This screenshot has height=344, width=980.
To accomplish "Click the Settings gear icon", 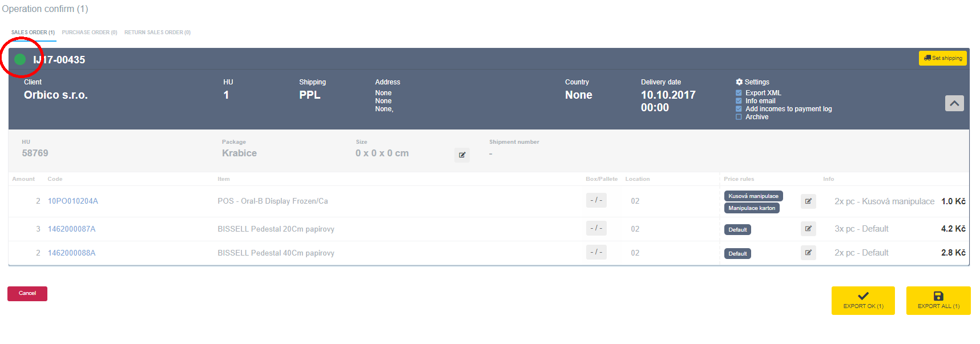I will point(739,82).
